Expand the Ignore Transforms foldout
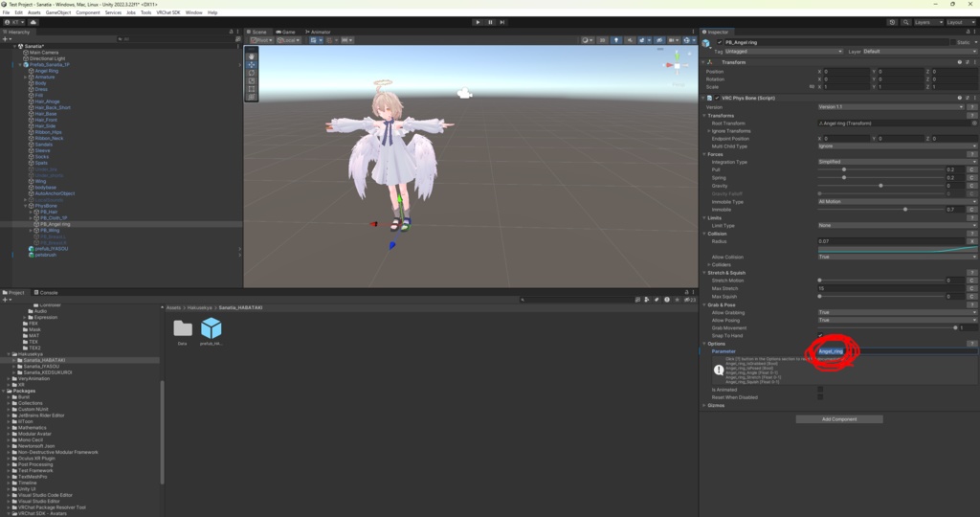 [x=708, y=130]
